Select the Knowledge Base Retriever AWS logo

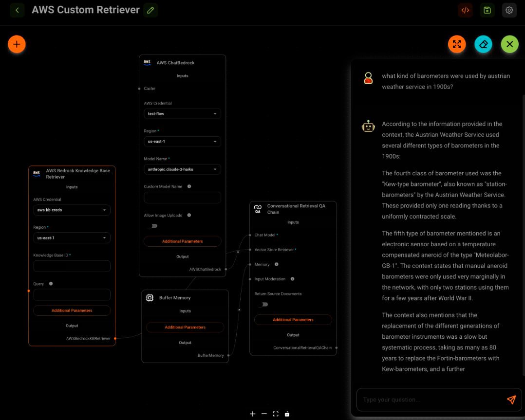(x=37, y=173)
